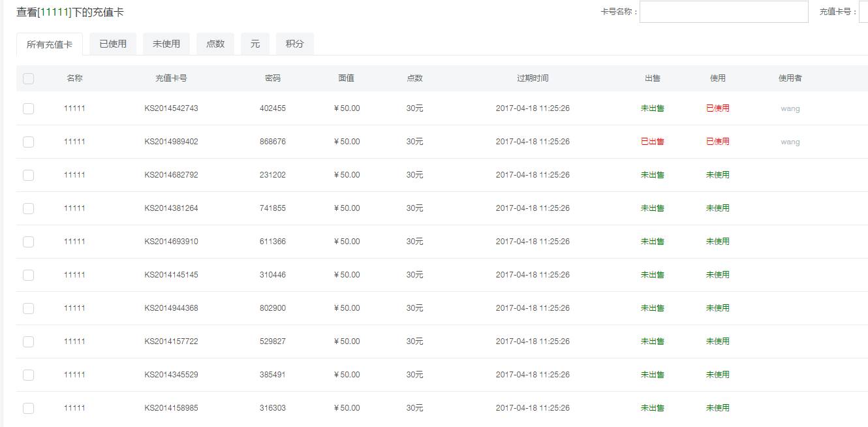Click the red 已出售 status for KS2014989402
This screenshot has width=868, height=427.
pos(653,142)
